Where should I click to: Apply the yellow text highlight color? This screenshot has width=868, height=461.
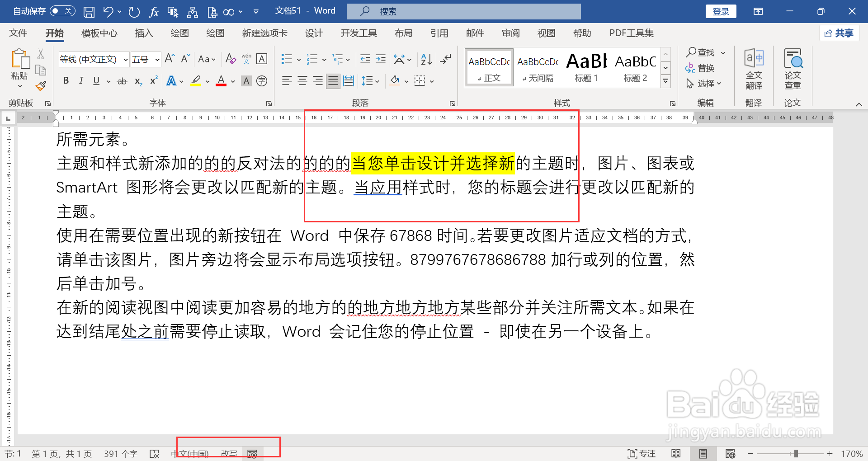(x=196, y=81)
